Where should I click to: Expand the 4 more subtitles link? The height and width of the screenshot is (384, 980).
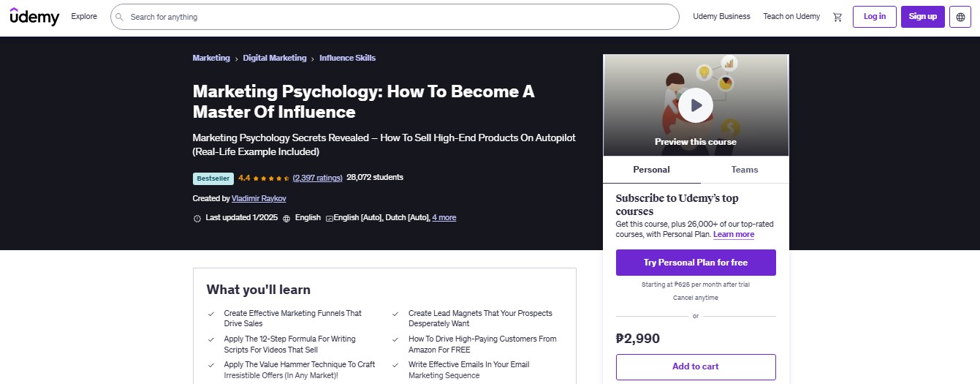(x=444, y=218)
